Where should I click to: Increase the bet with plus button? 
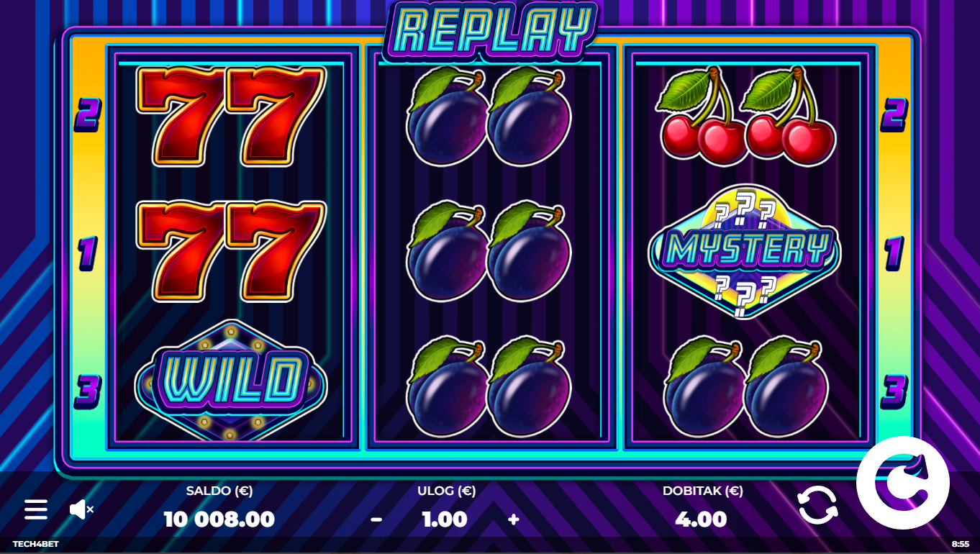tap(513, 519)
